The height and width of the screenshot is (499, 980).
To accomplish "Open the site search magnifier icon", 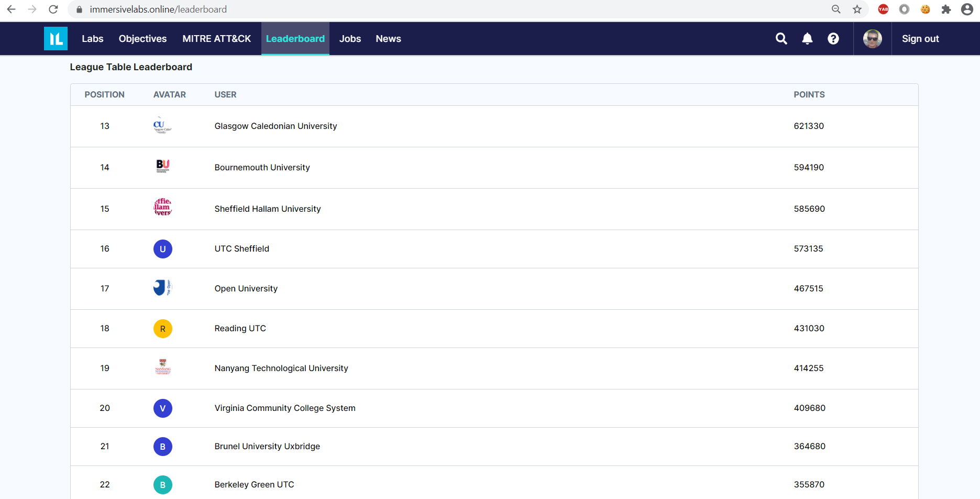I will click(x=781, y=38).
